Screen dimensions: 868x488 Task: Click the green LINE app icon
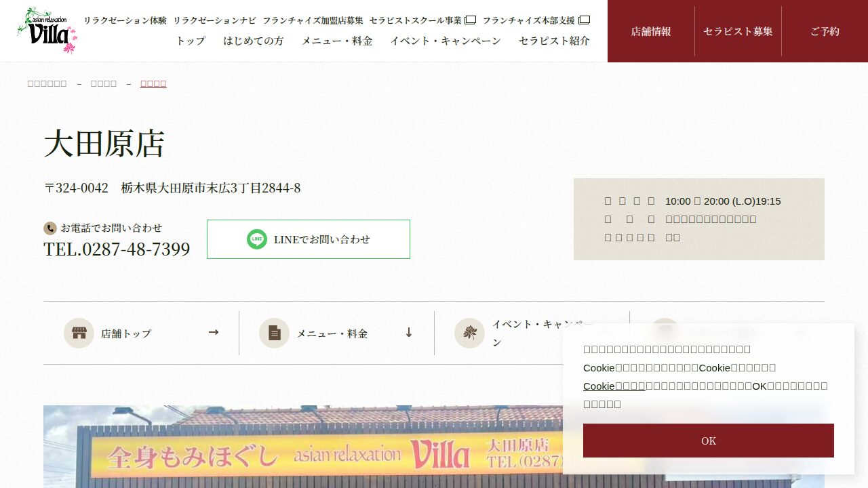[257, 239]
